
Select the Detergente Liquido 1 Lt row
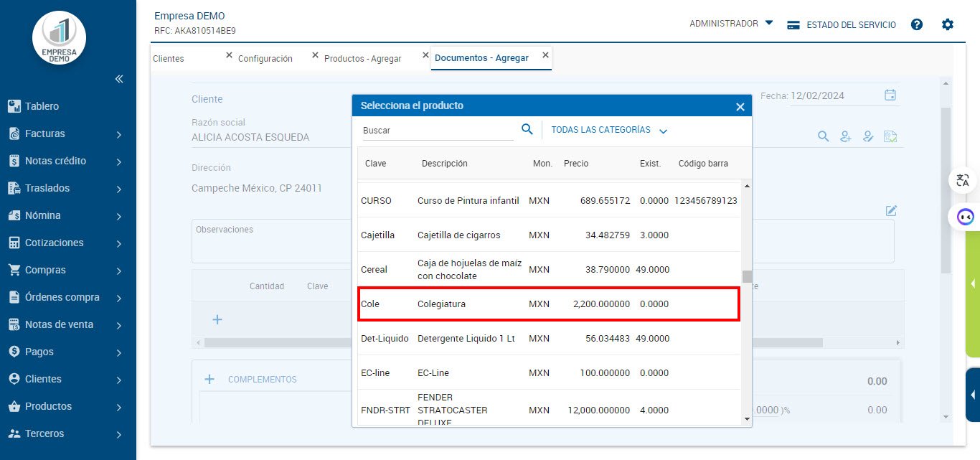(x=549, y=338)
